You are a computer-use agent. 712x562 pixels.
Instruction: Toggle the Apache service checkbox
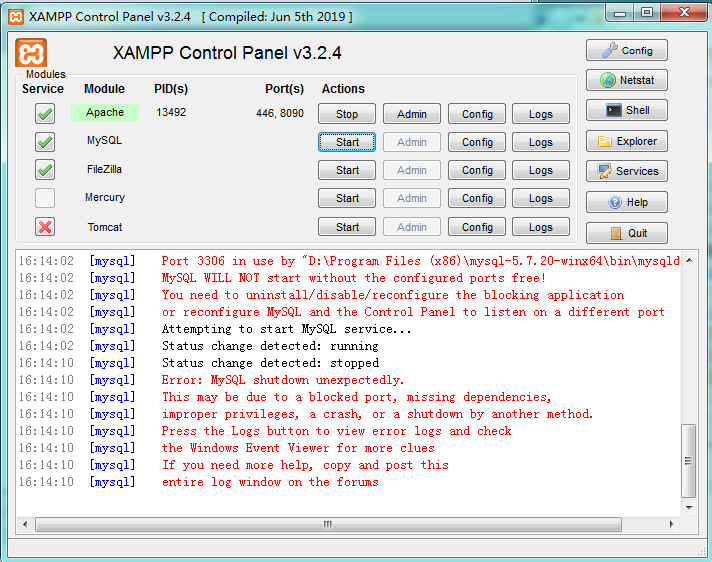pos(45,113)
